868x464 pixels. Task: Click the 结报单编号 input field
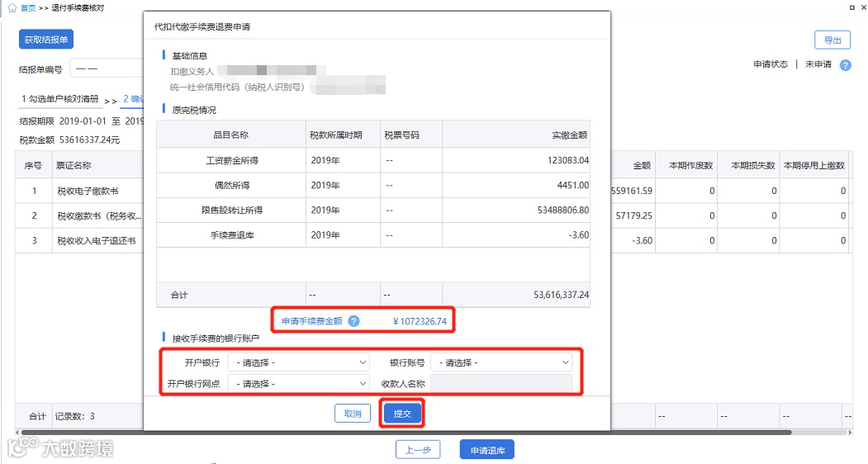coord(107,69)
